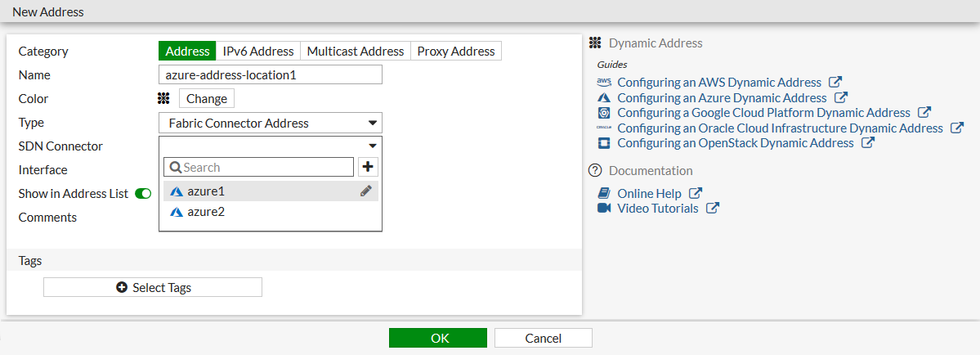Toggle Show in Address List switch
Viewport: 980px width, 355px height.
143,194
